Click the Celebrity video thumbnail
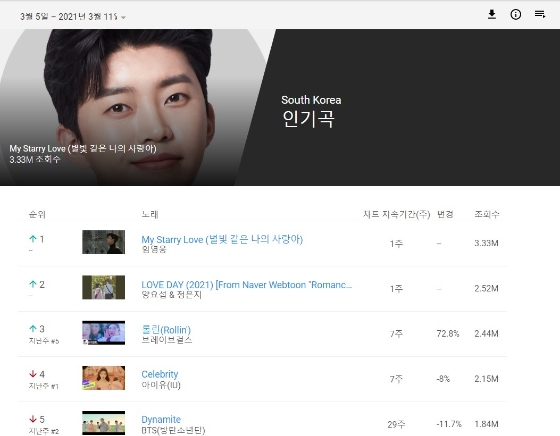 [x=104, y=378]
